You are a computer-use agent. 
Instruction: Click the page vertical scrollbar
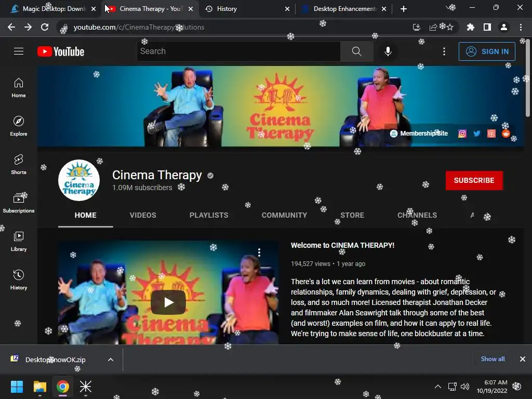(528, 78)
